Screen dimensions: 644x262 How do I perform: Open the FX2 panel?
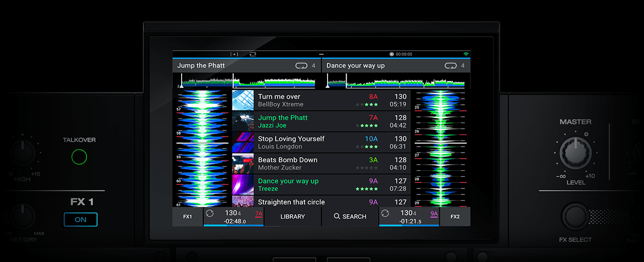pyautogui.click(x=455, y=217)
